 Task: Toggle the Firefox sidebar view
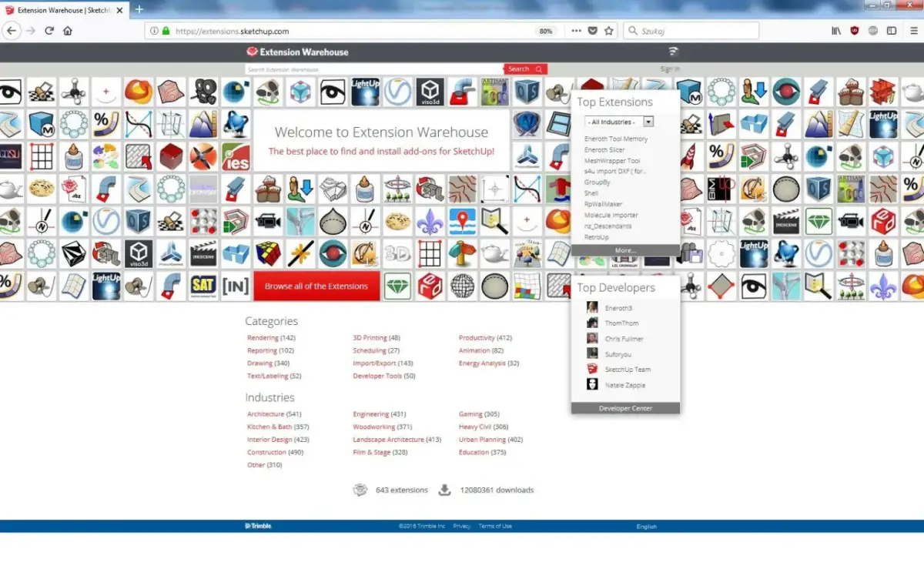point(892,31)
